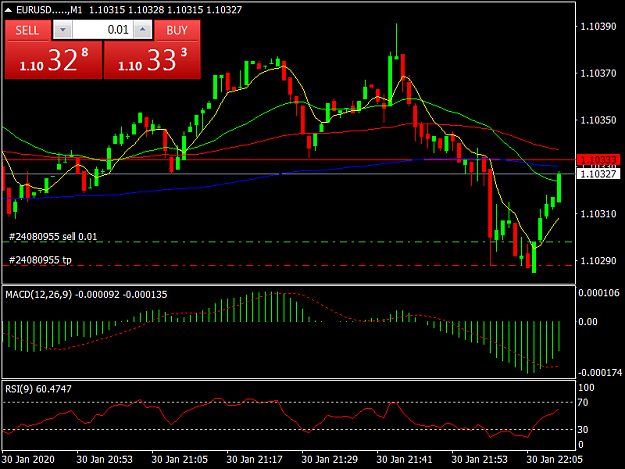The image size is (625, 469).
Task: Click the sell price 1.10328 panel
Action: tap(53, 60)
